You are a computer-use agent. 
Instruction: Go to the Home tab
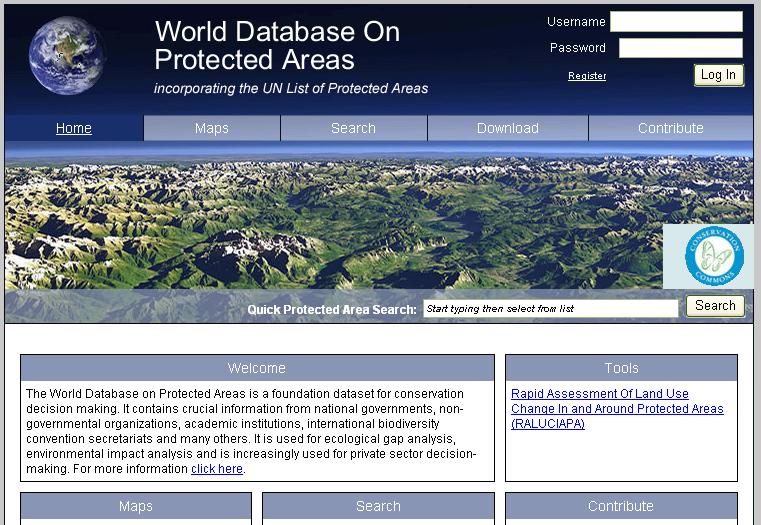pyautogui.click(x=74, y=128)
